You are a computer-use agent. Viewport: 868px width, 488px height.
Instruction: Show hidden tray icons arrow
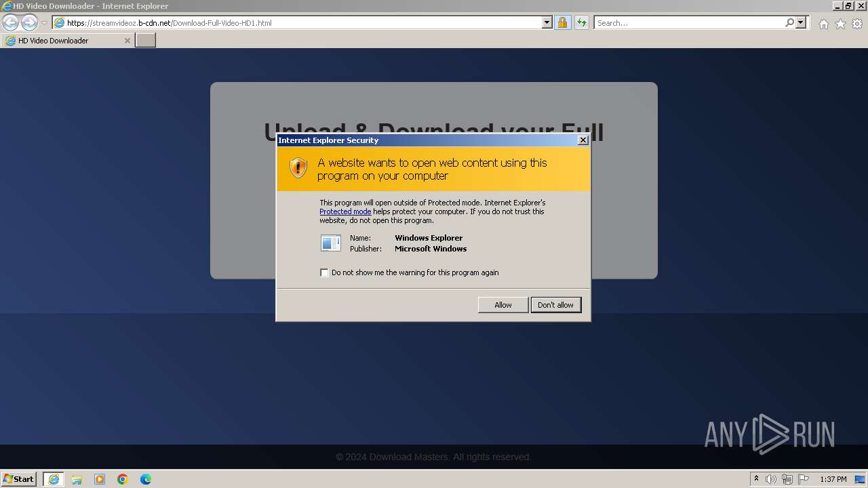[x=756, y=479]
